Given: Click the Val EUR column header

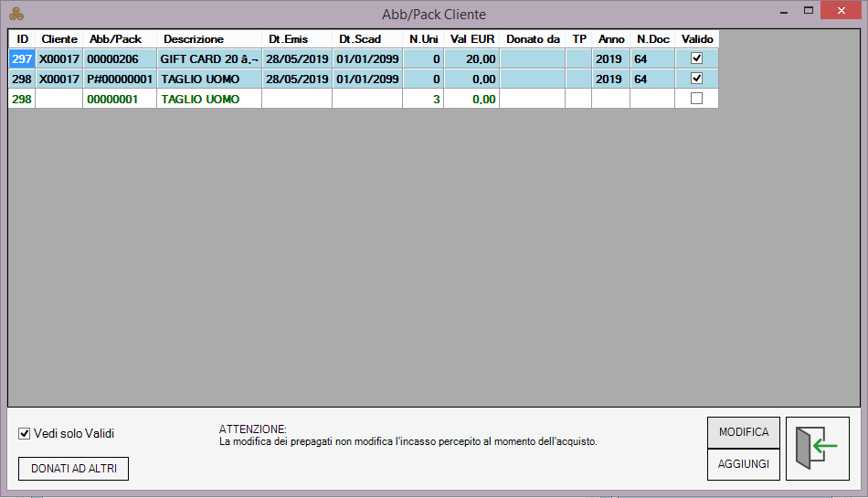Looking at the screenshot, I should tap(472, 39).
